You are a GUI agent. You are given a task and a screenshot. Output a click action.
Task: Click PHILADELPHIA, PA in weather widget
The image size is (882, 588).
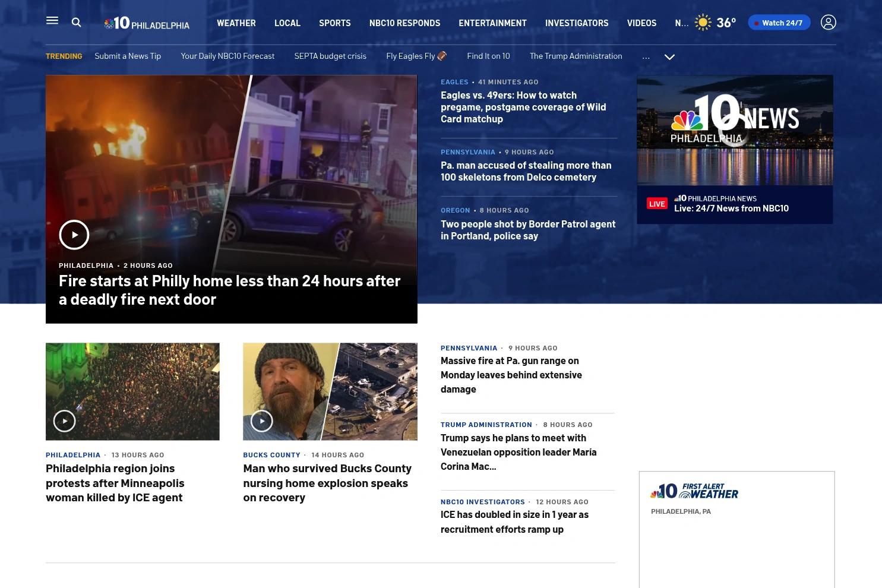click(681, 511)
